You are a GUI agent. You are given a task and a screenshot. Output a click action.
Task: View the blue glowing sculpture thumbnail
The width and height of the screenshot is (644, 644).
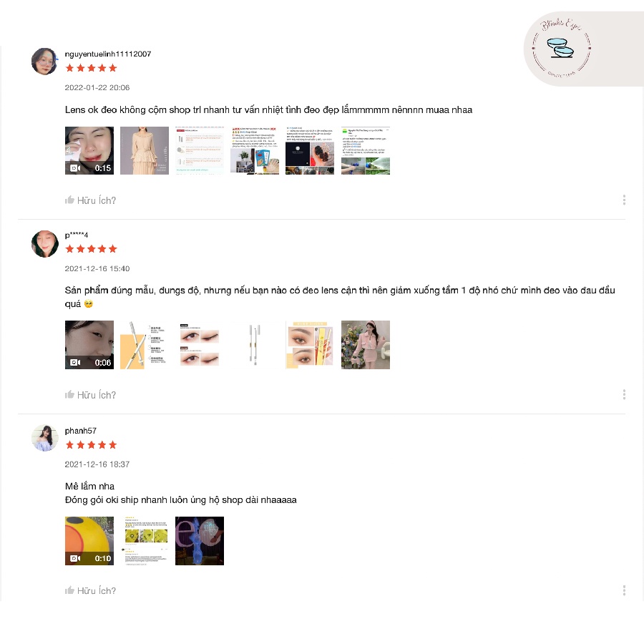click(200, 541)
